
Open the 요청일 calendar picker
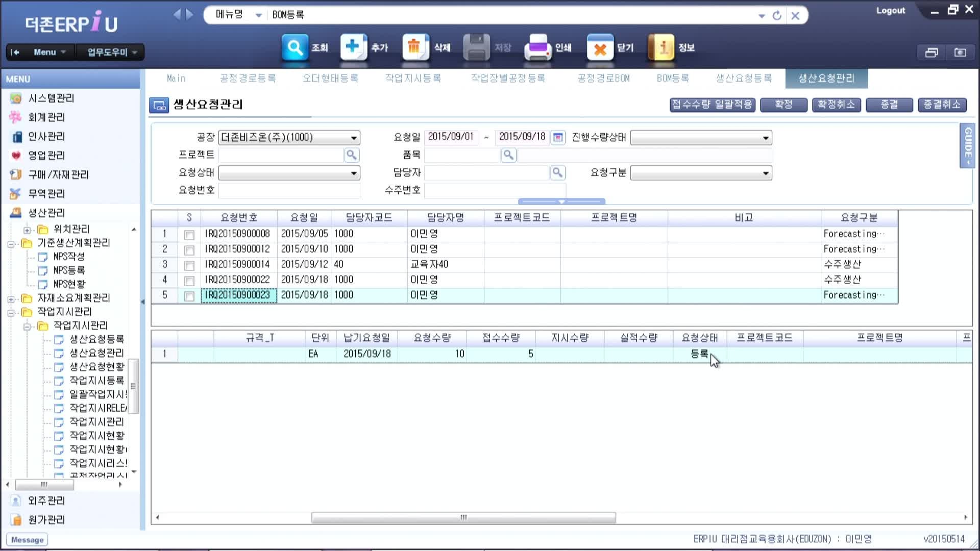(558, 137)
